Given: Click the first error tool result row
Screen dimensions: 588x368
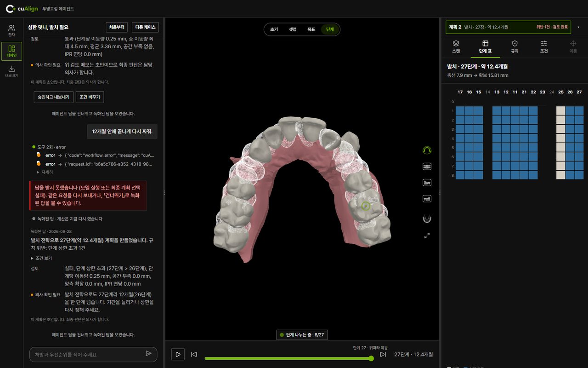Looking at the screenshot, I should tap(94, 155).
